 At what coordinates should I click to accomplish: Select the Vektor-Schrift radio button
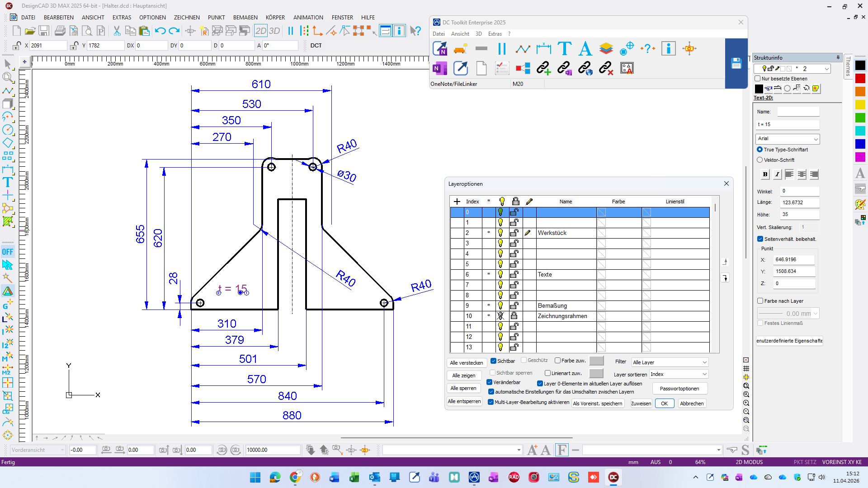(x=760, y=160)
